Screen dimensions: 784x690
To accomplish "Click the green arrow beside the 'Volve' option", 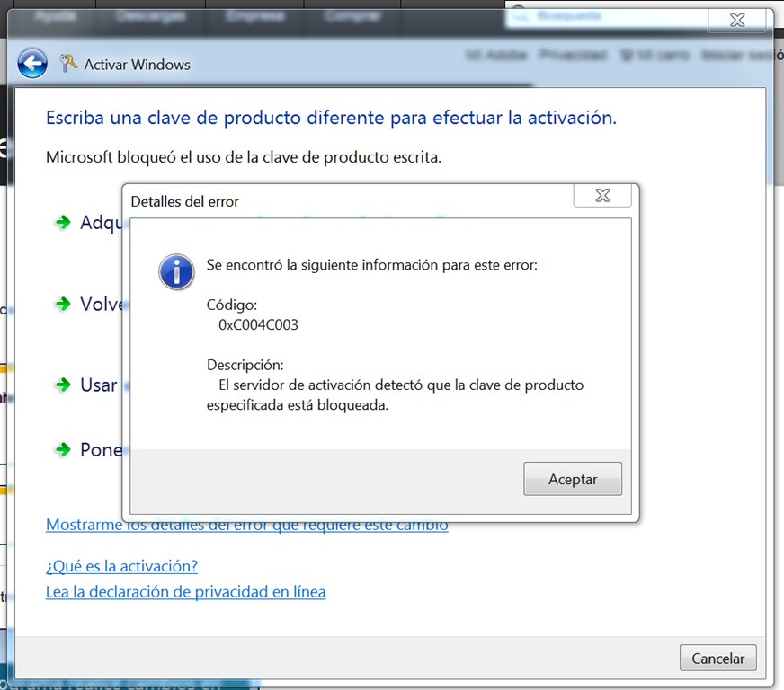I will point(63,304).
